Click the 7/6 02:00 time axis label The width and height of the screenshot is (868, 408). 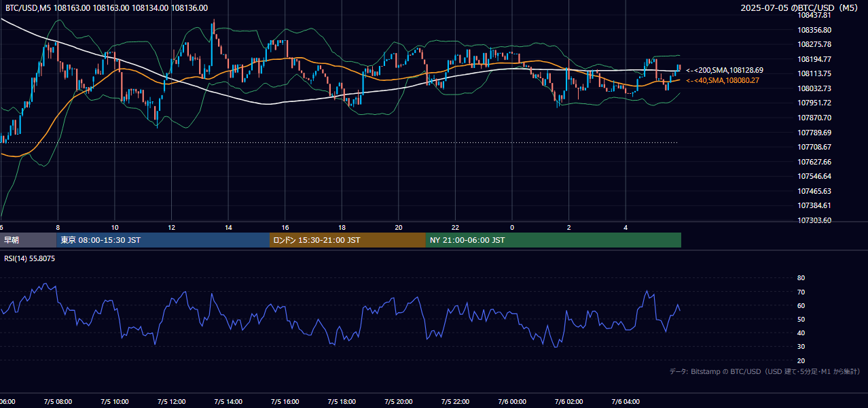[569, 402]
